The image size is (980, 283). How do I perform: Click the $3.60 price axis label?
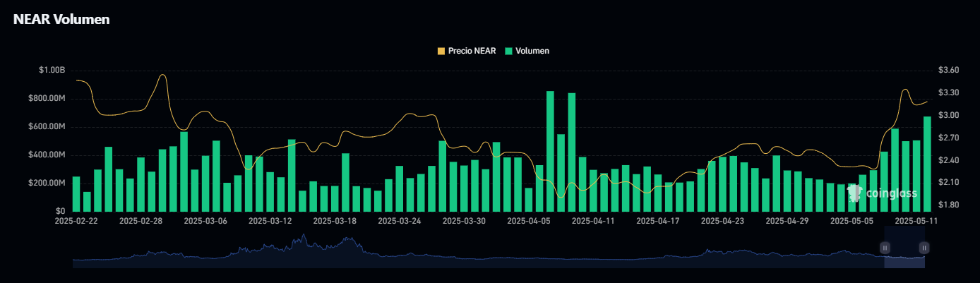point(948,71)
